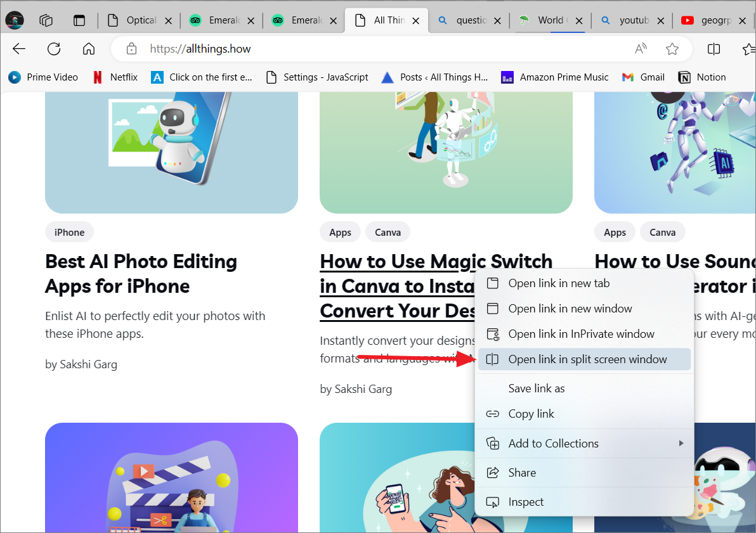Select Save link as

[584, 389]
